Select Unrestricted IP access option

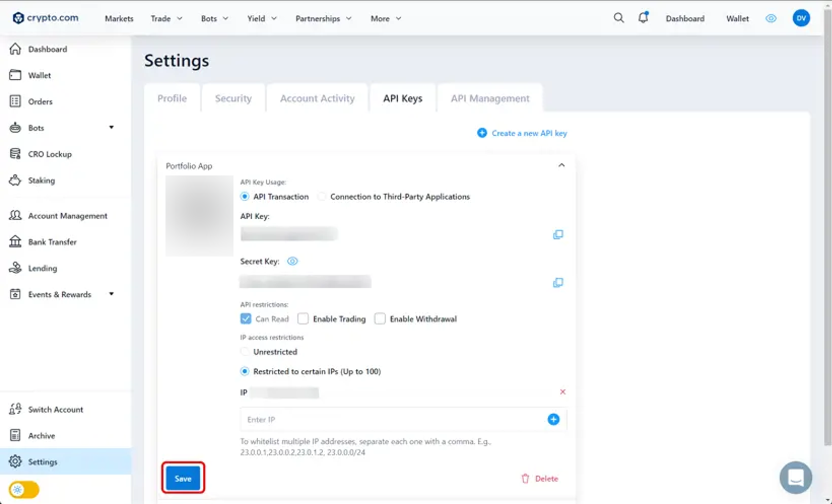coord(245,352)
